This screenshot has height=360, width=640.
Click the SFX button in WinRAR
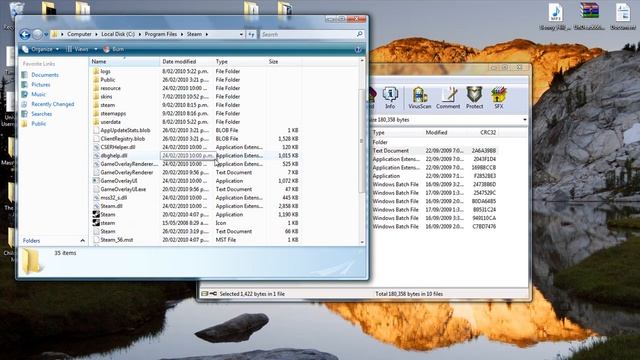[498, 98]
